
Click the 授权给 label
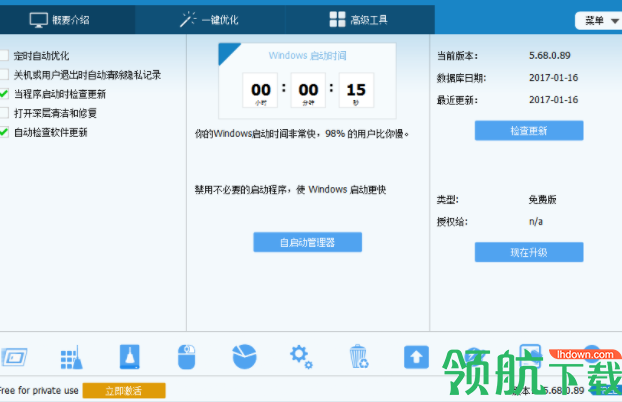point(452,221)
